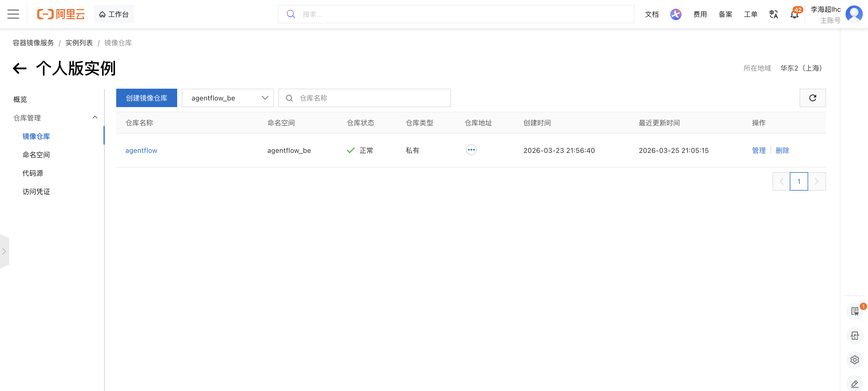Open the notification bell with 42 alerts
This screenshot has height=391, width=868.
[794, 14]
